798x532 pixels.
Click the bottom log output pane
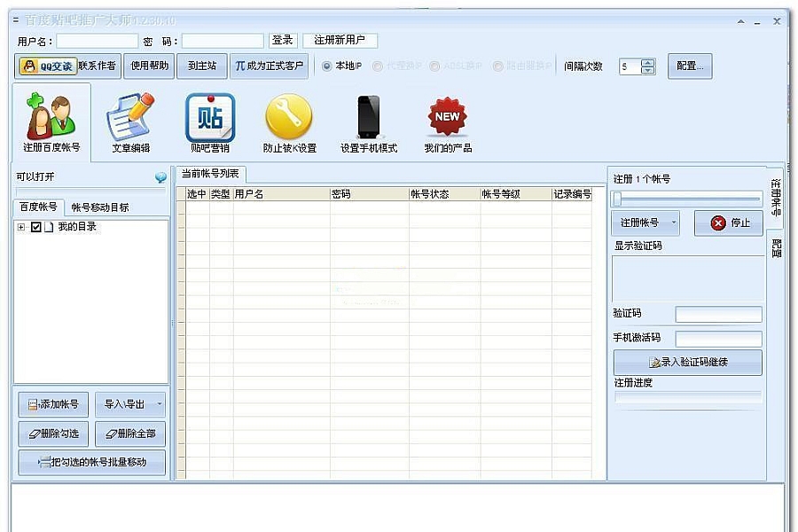397,508
